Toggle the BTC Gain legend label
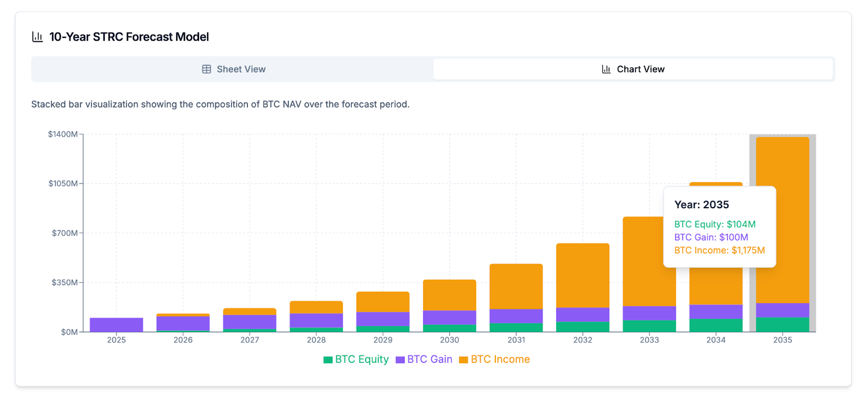The image size is (868, 398). [x=430, y=360]
